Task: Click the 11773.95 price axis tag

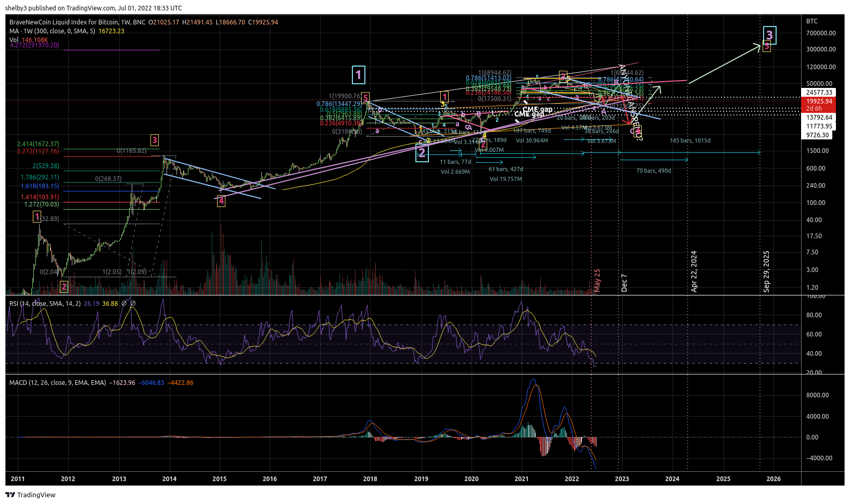Action: coord(819,126)
